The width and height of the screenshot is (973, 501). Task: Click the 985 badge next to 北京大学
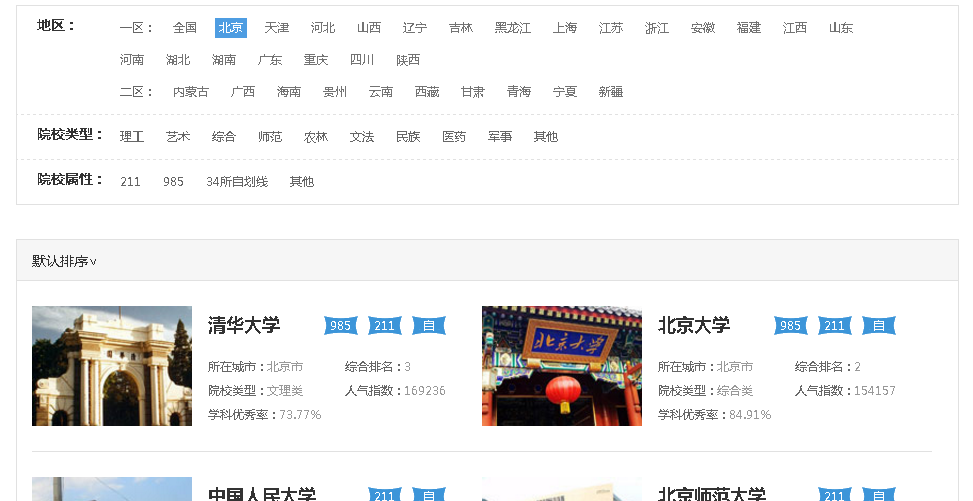pos(791,325)
